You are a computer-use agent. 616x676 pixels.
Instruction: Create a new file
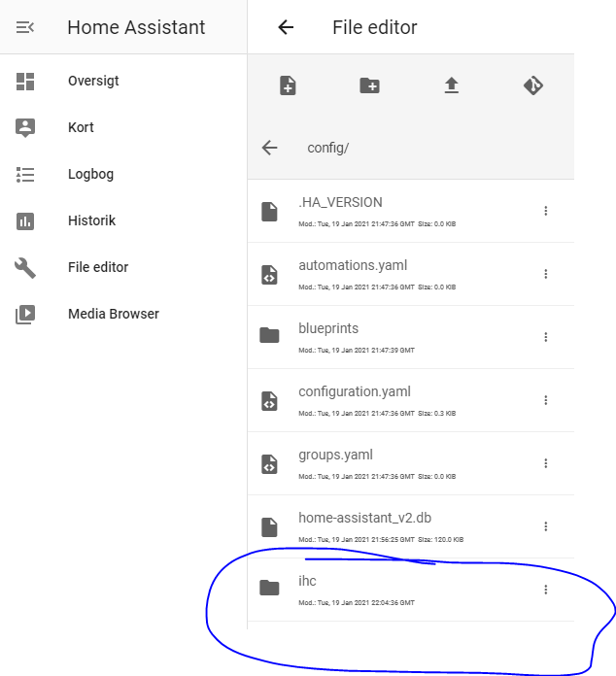(288, 85)
